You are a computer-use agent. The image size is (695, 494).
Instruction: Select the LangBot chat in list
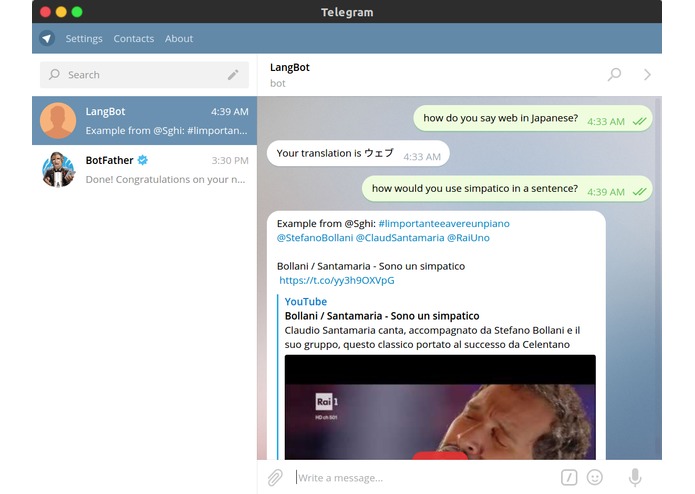tap(144, 121)
